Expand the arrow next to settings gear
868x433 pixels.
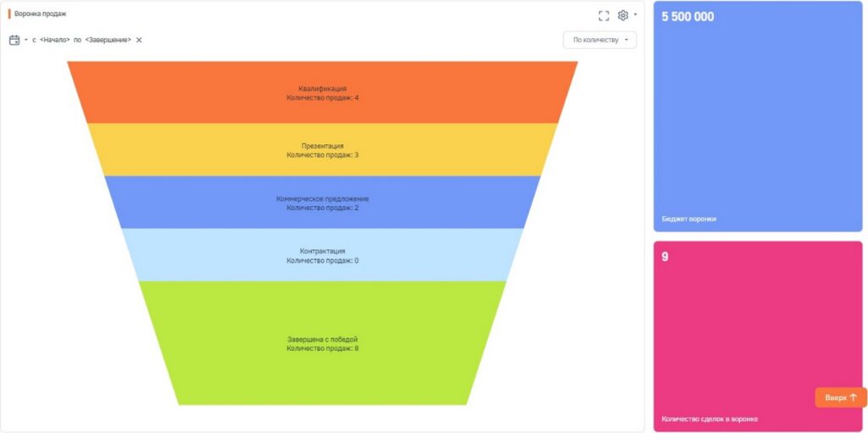pos(636,15)
